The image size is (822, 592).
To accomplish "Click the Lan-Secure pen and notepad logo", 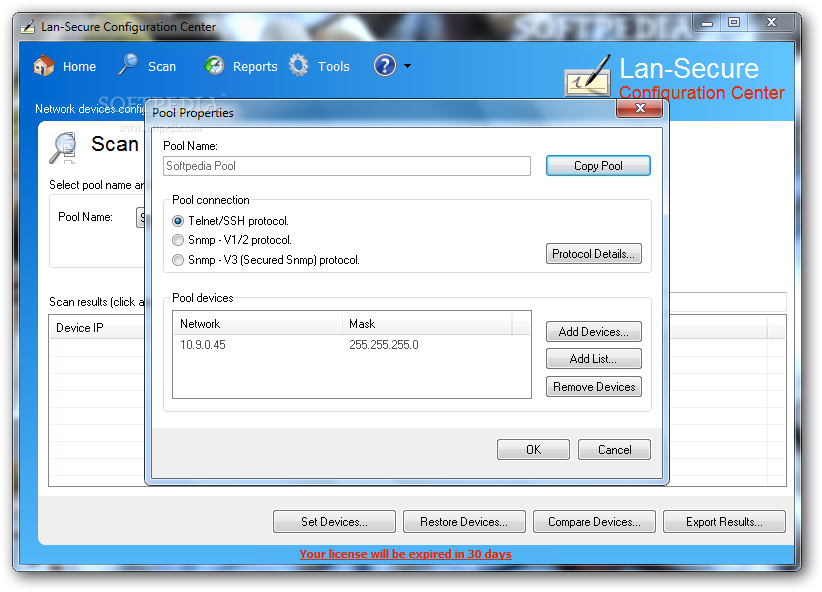I will pos(588,77).
